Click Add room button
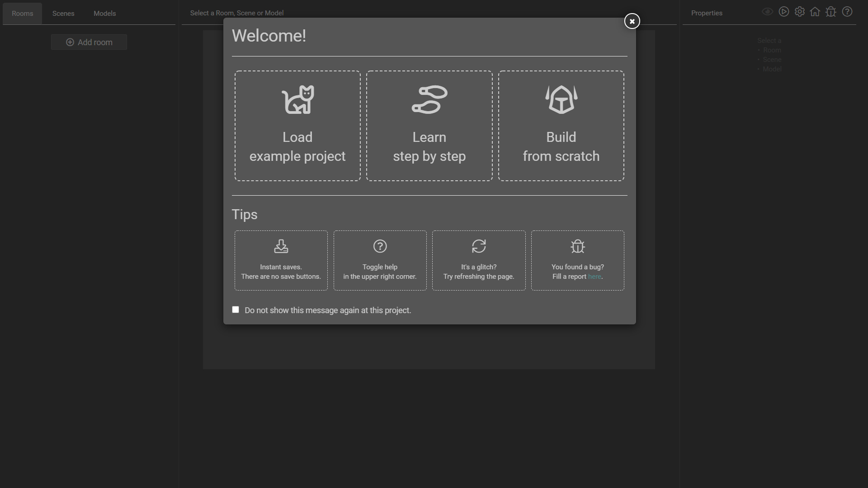 pos(89,42)
